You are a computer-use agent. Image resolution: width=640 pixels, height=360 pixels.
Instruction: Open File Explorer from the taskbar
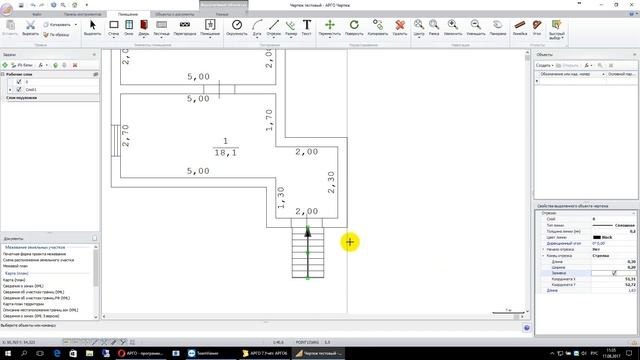89,353
